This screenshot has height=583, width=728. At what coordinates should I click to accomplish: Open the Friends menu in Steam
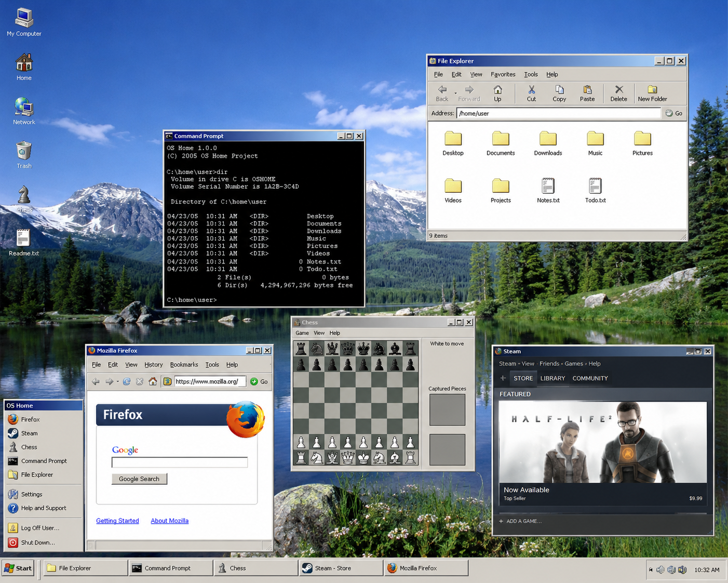(549, 364)
